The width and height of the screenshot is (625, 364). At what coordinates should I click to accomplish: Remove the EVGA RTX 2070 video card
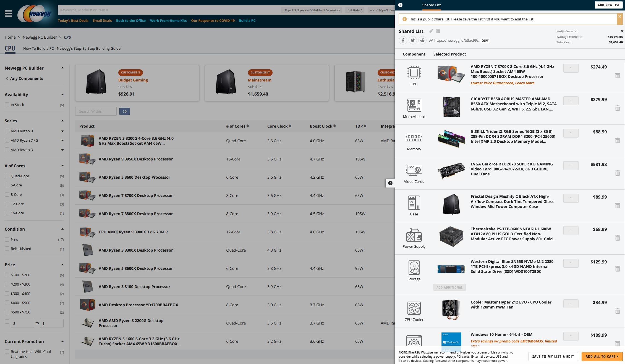(x=617, y=173)
